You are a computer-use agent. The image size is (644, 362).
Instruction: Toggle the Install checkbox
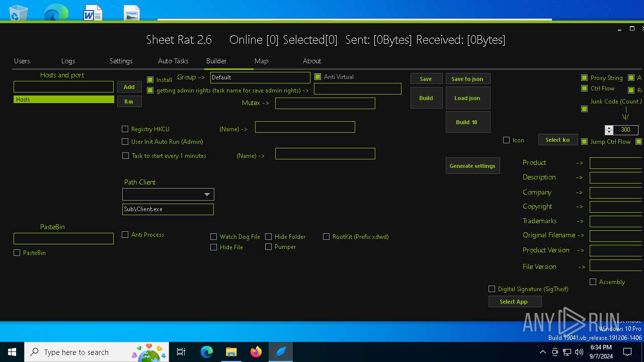coord(150,79)
